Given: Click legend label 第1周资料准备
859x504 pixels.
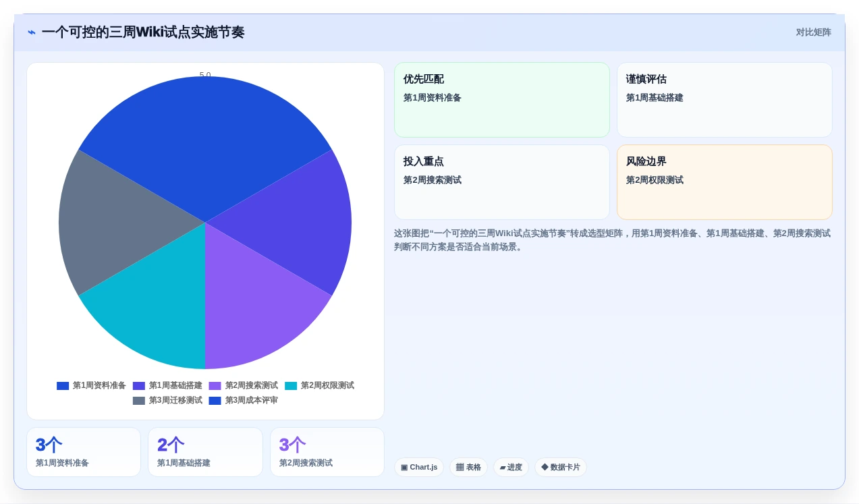Looking at the screenshot, I should (99, 386).
